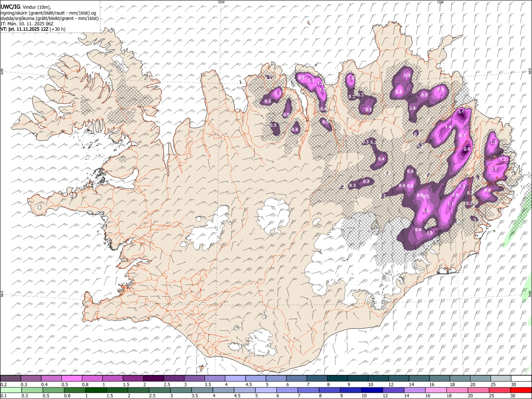Pick the light blue upper swatch at 4

pyautogui.click(x=235, y=379)
